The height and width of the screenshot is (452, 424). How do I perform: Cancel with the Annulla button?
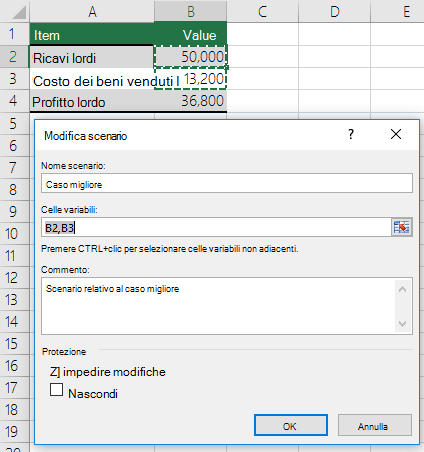coord(375,425)
